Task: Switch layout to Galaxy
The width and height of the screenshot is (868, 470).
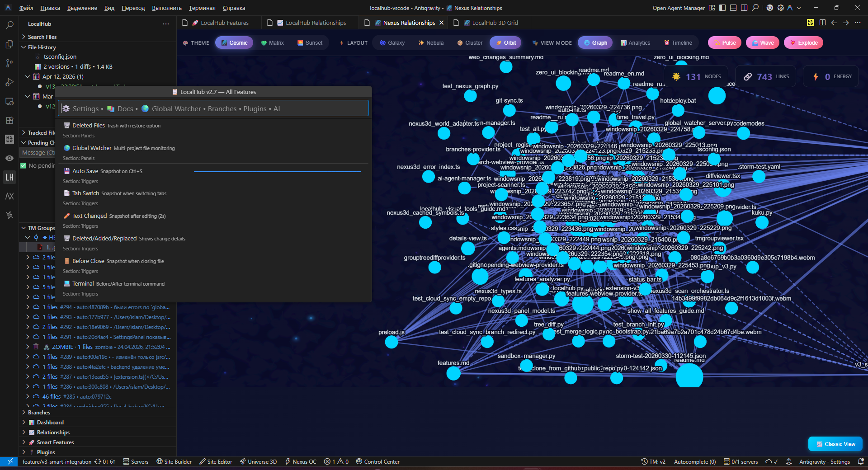Action: tap(392, 43)
